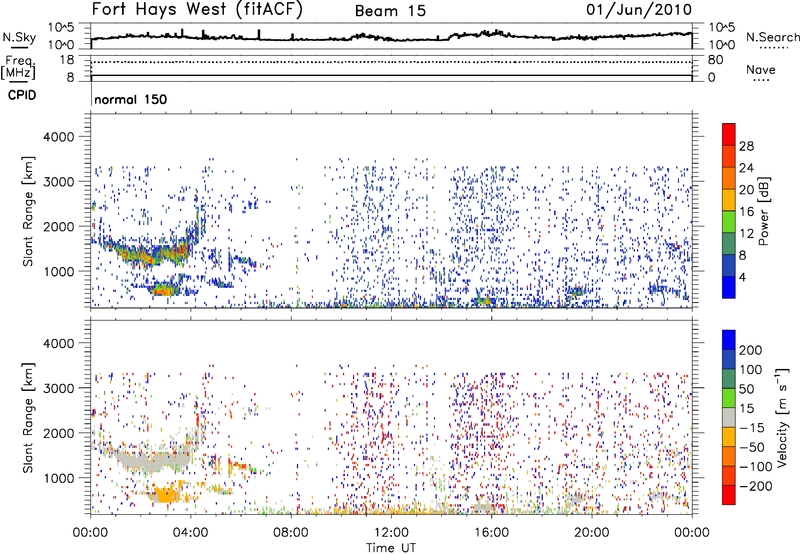Viewport: 800px width, 554px height.
Task: Click the '80' tick on the Nave axis
Action: coord(715,60)
